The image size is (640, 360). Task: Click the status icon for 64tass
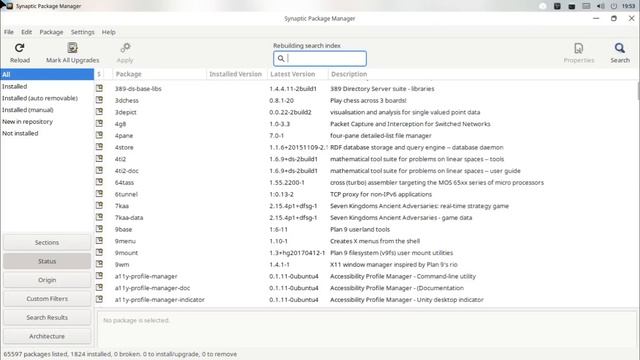[99, 182]
